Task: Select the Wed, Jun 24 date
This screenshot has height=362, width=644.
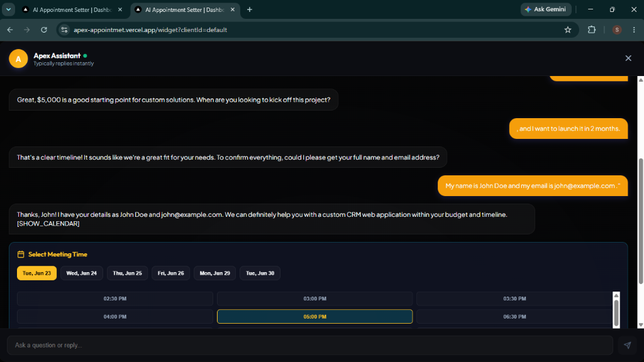Action: 81,273
